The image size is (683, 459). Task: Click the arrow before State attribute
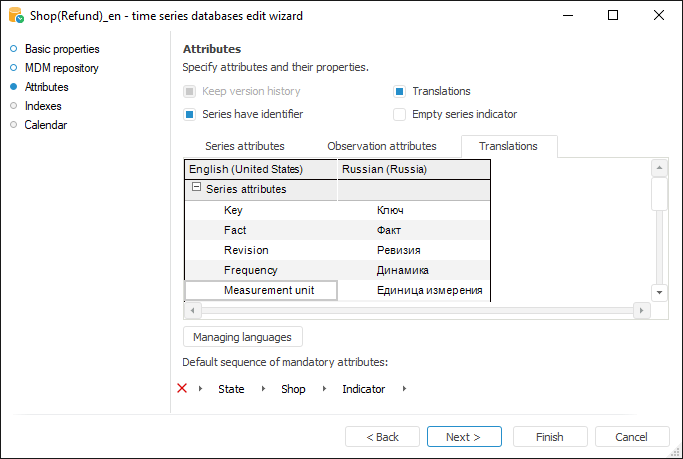click(200, 389)
